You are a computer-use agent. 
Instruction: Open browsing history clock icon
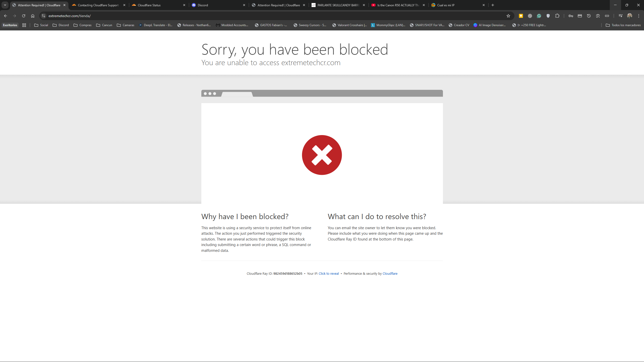589,16
